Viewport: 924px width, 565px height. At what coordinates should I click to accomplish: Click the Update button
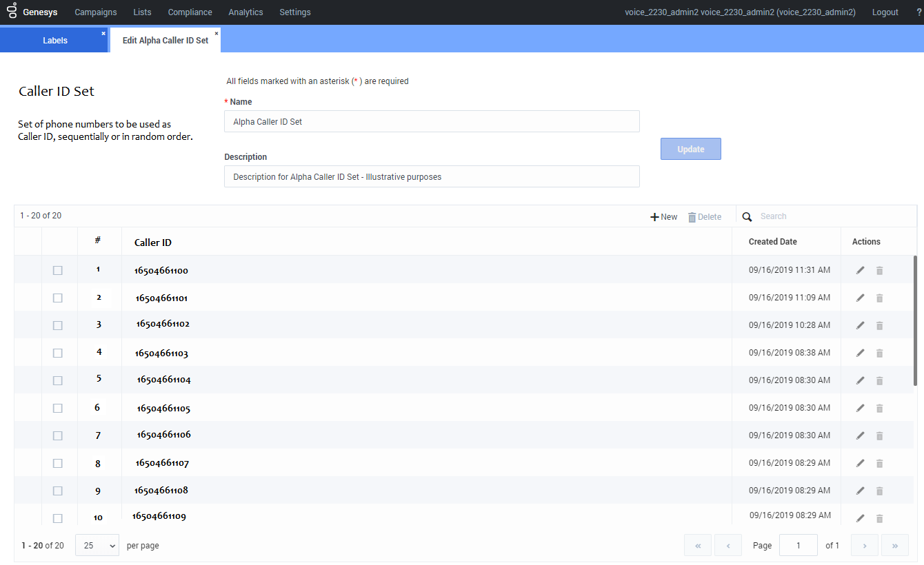coord(690,149)
